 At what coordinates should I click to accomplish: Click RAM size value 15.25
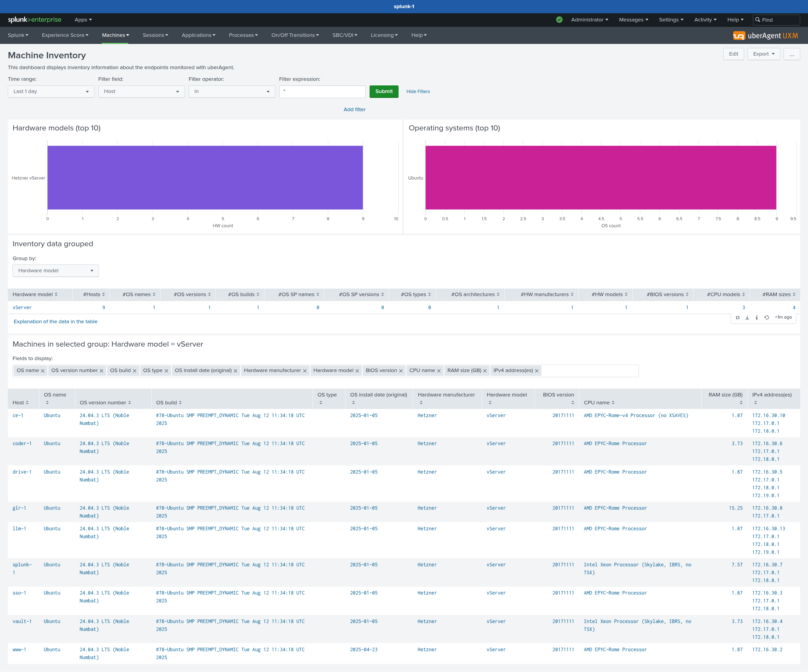[736, 508]
